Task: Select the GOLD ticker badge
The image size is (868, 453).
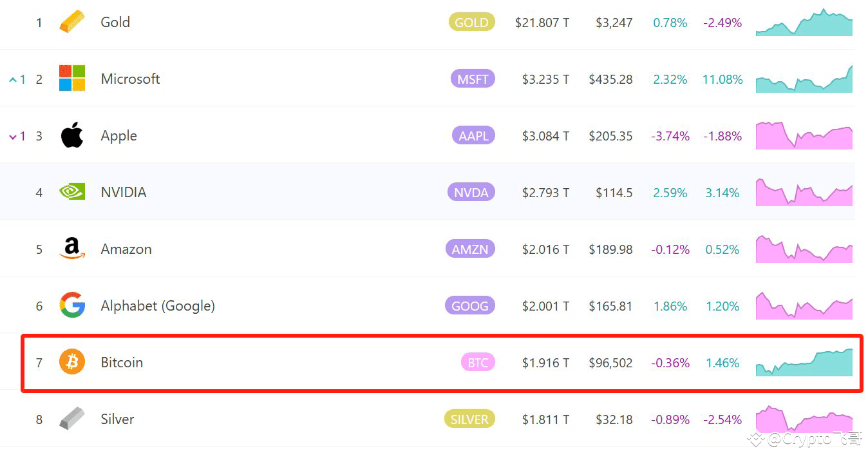Action: point(472,22)
